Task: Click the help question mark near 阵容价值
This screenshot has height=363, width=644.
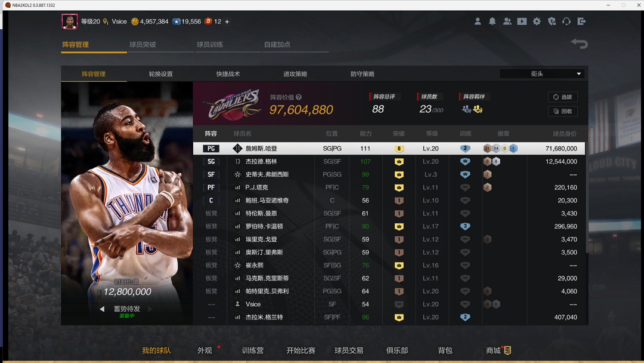Action: [x=299, y=97]
